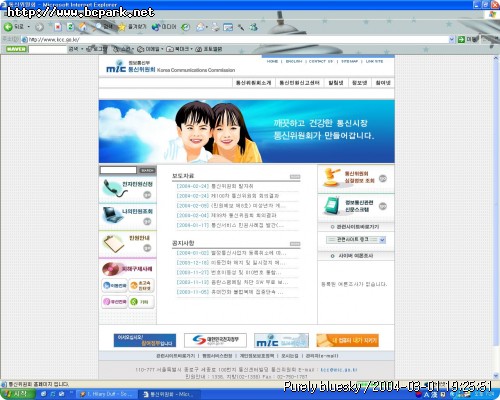Open Favorites star toolbar button
The width and height of the screenshot is (500, 400).
132,27
